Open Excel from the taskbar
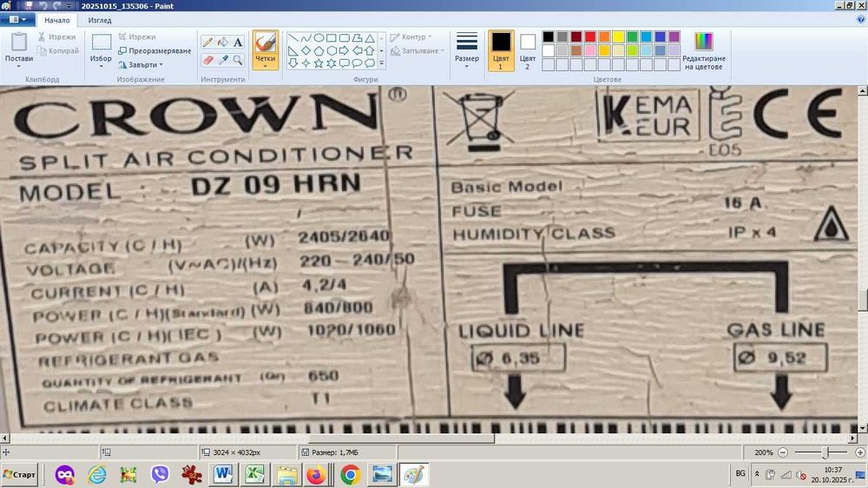 pyautogui.click(x=254, y=475)
